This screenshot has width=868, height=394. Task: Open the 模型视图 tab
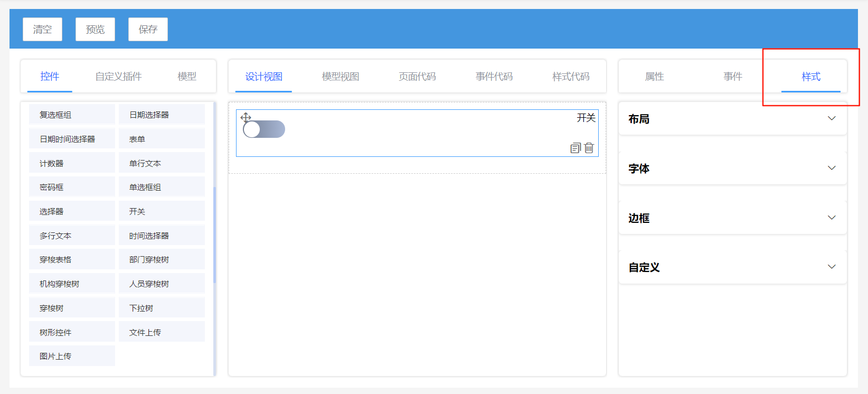click(x=341, y=77)
